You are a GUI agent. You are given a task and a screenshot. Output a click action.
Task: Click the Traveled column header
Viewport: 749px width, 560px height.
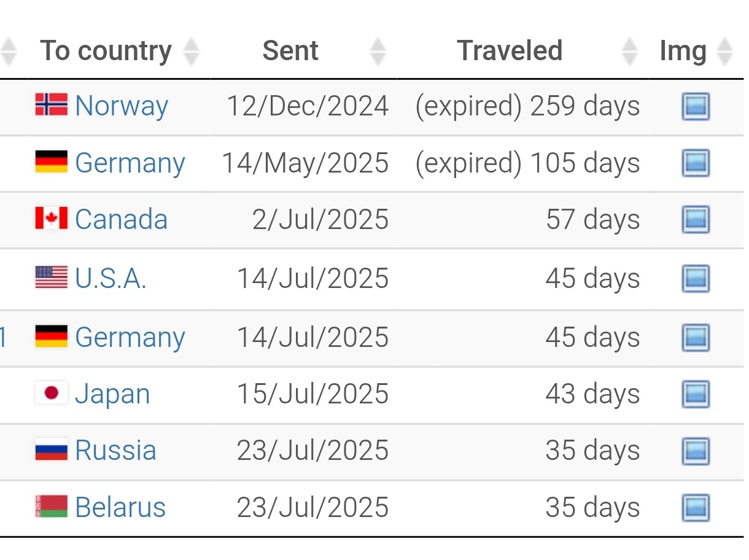510,51
